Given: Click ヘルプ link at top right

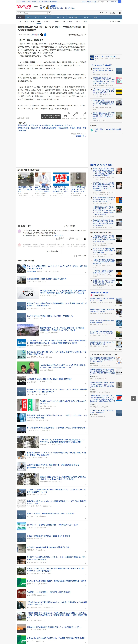Looking at the screenshot, I should 94,2.
